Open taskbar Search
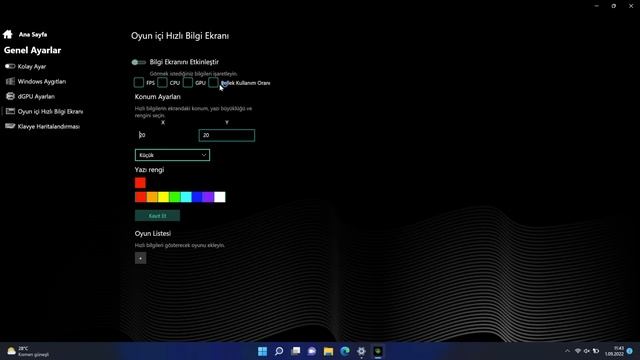Viewport: 640px width, 360px height. coord(279,351)
